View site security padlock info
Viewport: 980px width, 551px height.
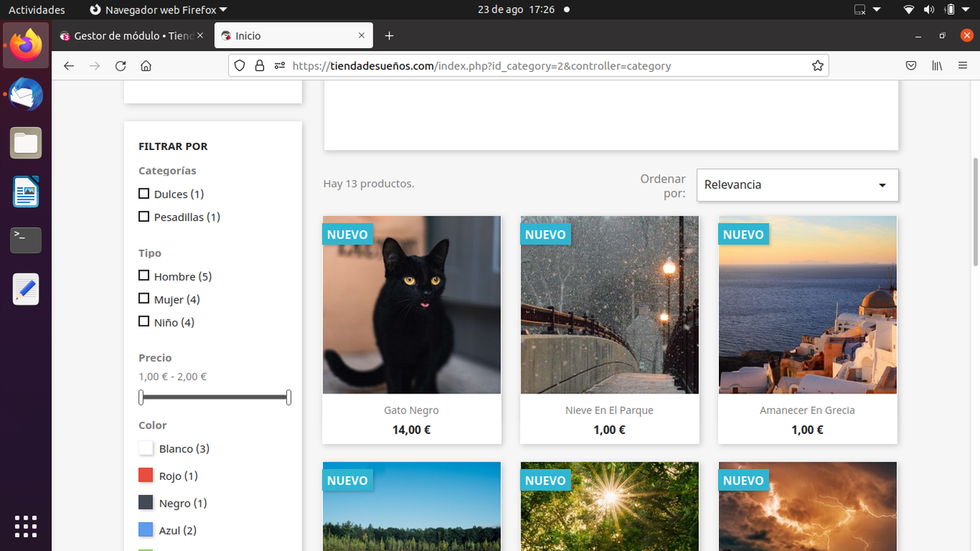[260, 66]
